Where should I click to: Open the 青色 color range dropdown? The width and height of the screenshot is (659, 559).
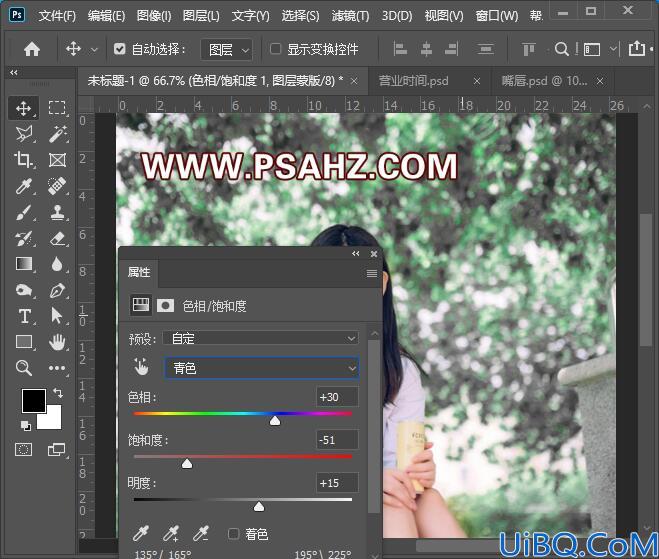(261, 368)
